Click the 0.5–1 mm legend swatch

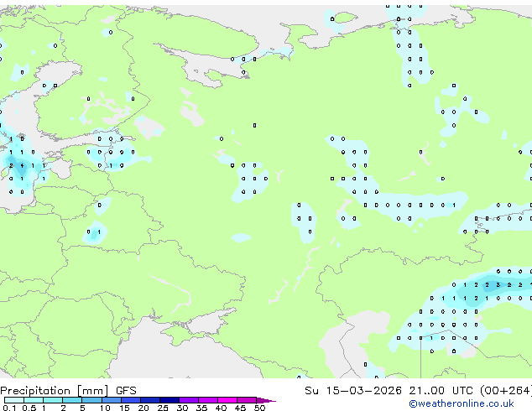(x=34, y=400)
